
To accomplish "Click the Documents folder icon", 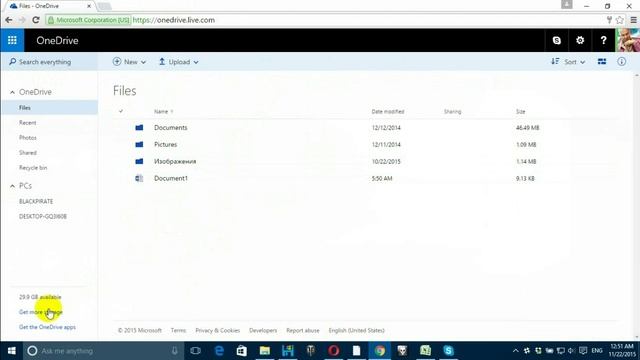I will (139, 128).
